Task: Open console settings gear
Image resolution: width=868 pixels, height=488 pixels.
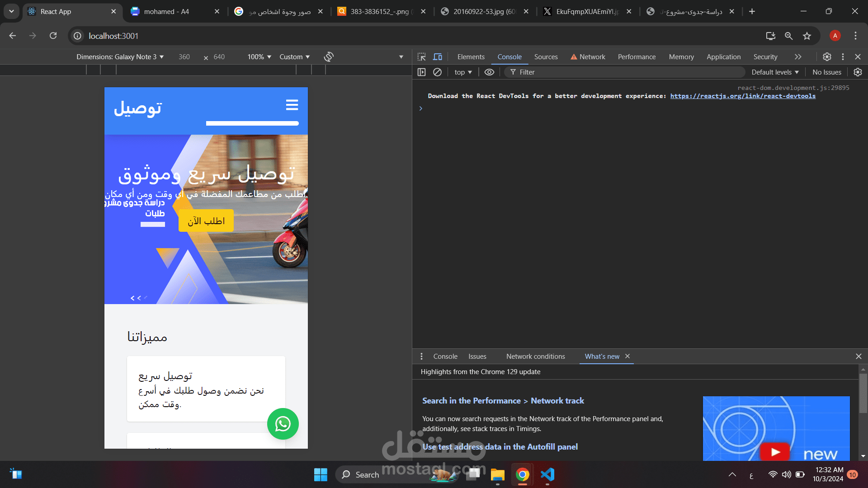Action: point(858,72)
